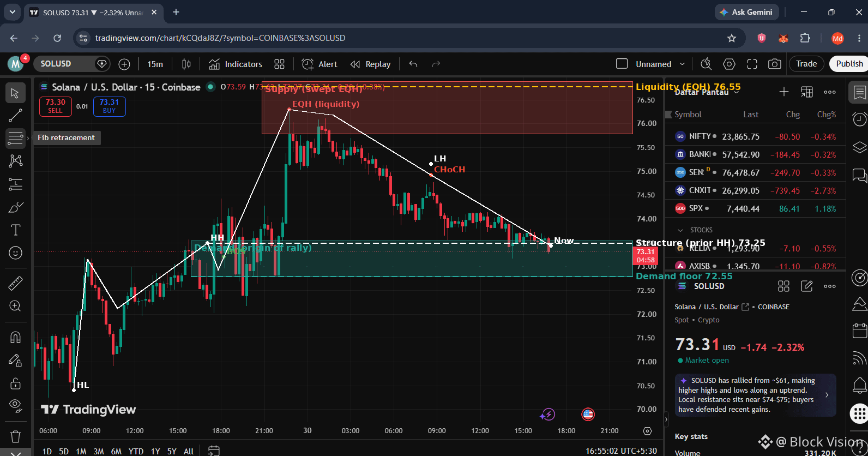This screenshot has height=456, width=868.
Task: Select NIFTY row in watchlist
Action: coord(755,136)
